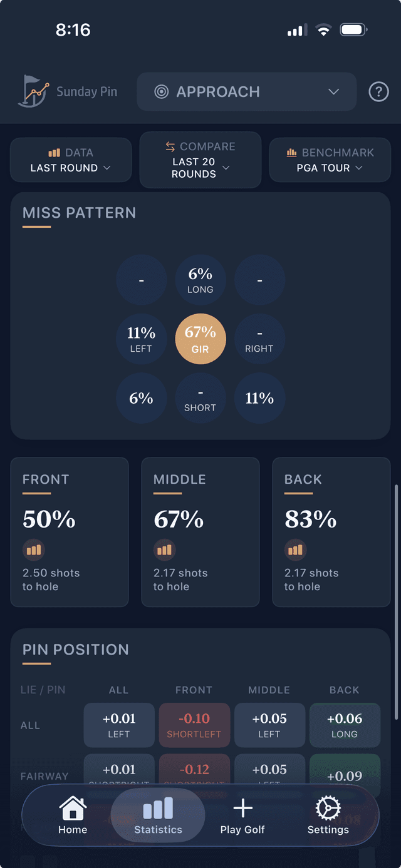Image resolution: width=401 pixels, height=868 pixels.
Task: Open the Approach category dropdown
Action: [246, 92]
